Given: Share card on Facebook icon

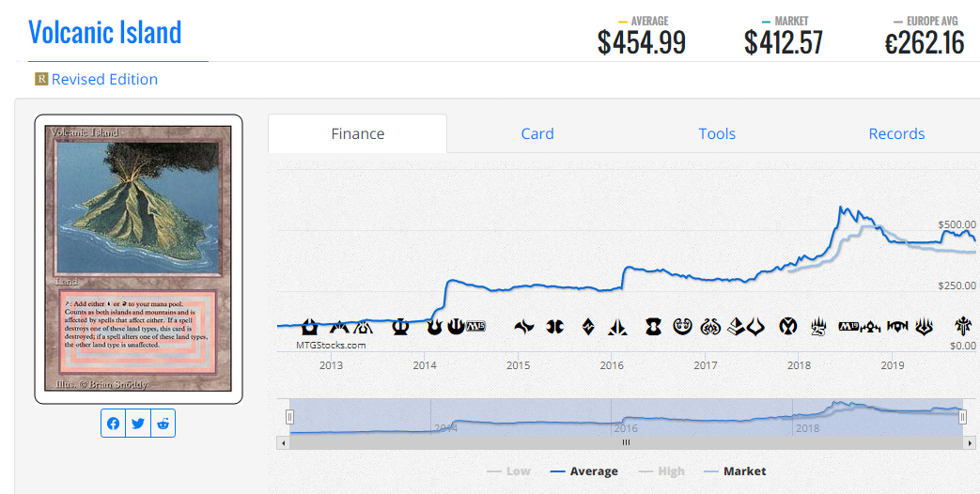Looking at the screenshot, I should coord(113,424).
